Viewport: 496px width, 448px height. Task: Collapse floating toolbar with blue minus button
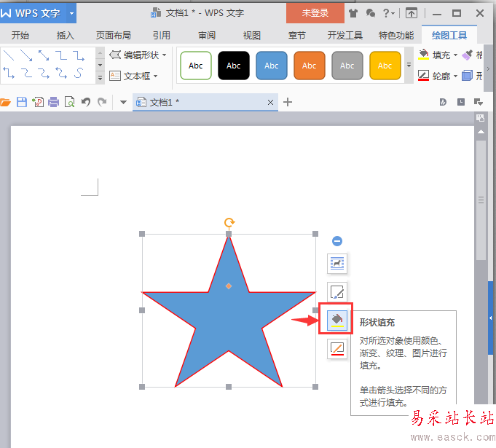click(x=337, y=241)
